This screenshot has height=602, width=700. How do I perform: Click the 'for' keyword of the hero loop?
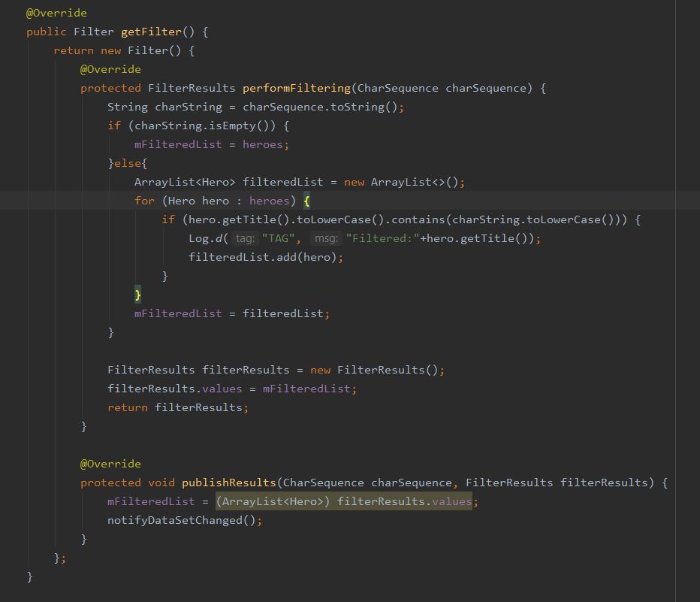145,201
